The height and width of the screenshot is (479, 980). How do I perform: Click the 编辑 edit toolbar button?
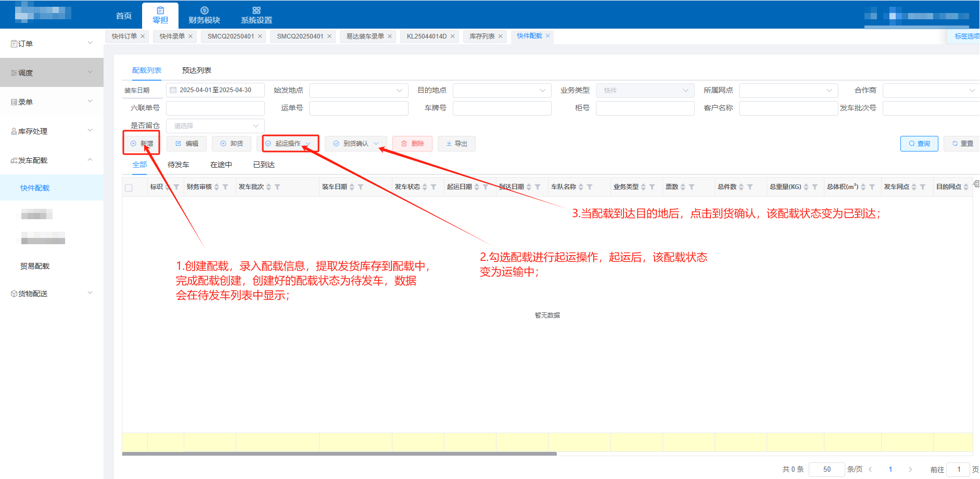coord(186,144)
